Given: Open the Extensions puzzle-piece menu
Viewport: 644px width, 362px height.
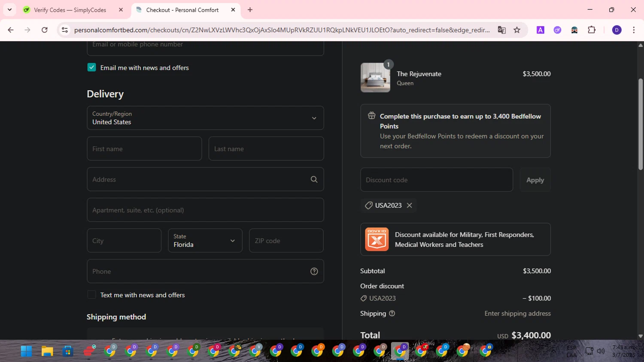Looking at the screenshot, I should 592,30.
